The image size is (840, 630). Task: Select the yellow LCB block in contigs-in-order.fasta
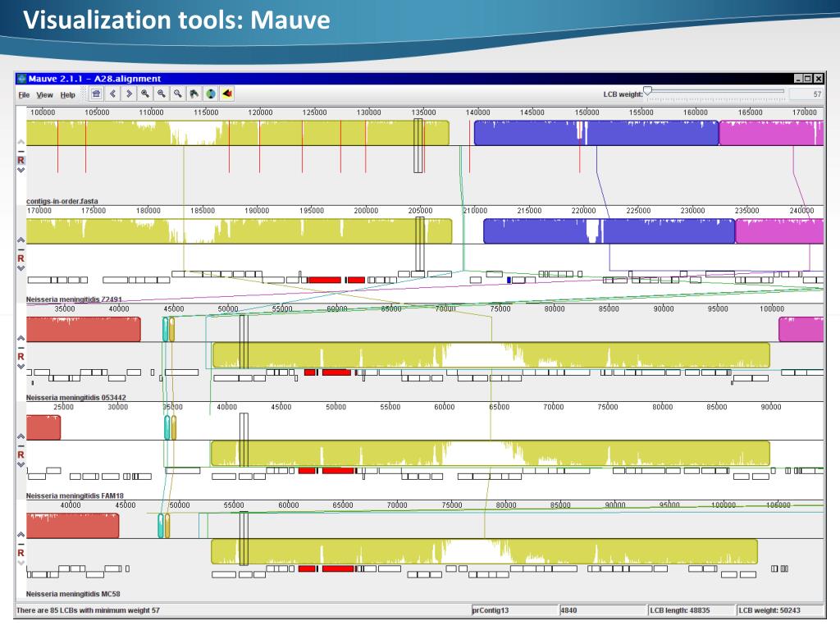(x=238, y=133)
